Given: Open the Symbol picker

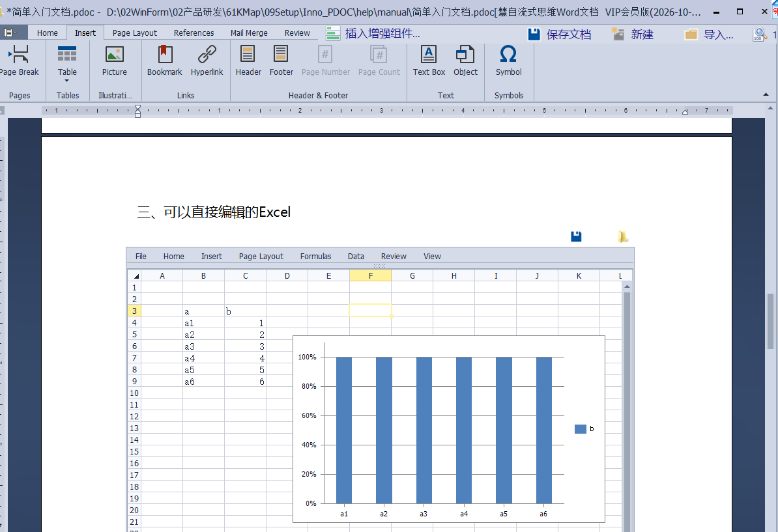Looking at the screenshot, I should point(508,61).
